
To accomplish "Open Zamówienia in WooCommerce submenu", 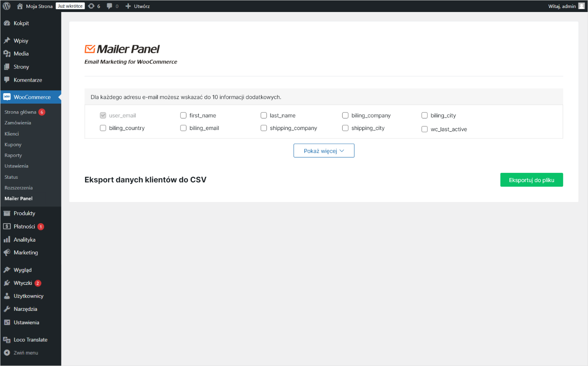I will [18, 123].
